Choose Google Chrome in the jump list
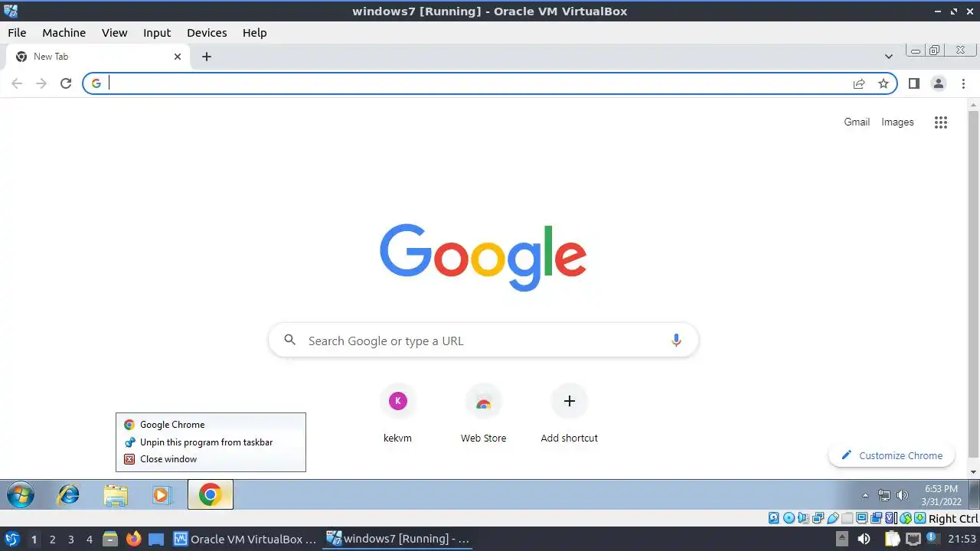Image resolution: width=980 pixels, height=551 pixels. (211, 425)
